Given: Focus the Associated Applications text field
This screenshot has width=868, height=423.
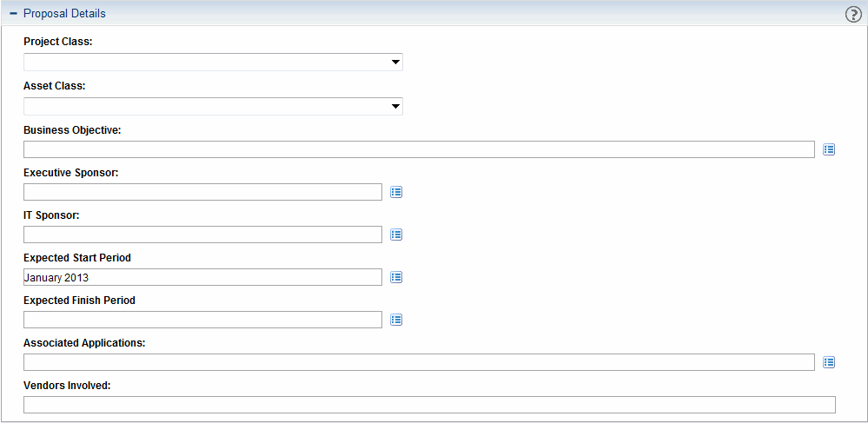Looking at the screenshot, I should click(x=419, y=362).
